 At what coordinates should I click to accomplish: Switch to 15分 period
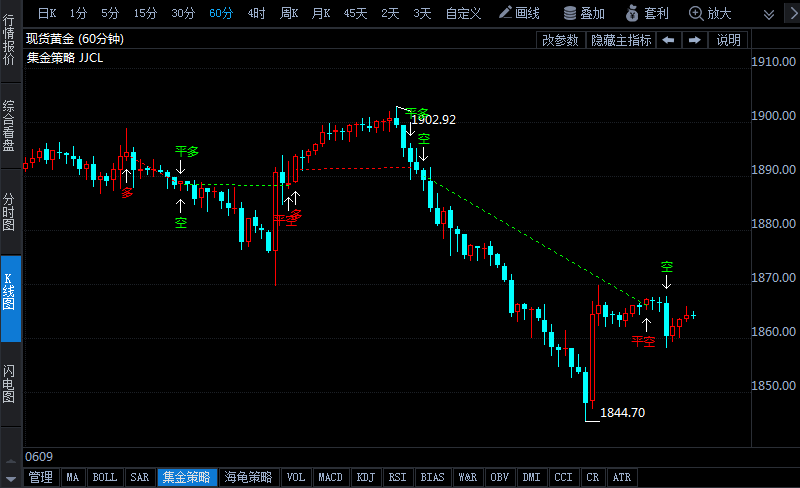tap(145, 13)
